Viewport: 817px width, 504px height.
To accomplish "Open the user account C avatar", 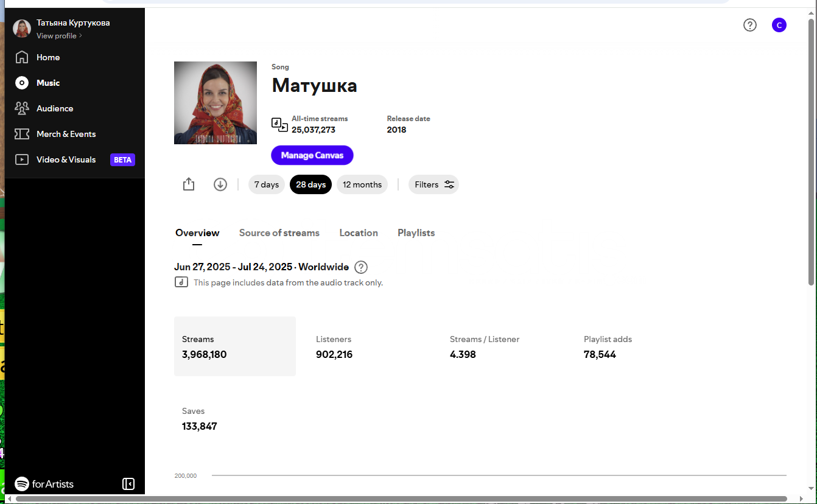I will pos(779,25).
